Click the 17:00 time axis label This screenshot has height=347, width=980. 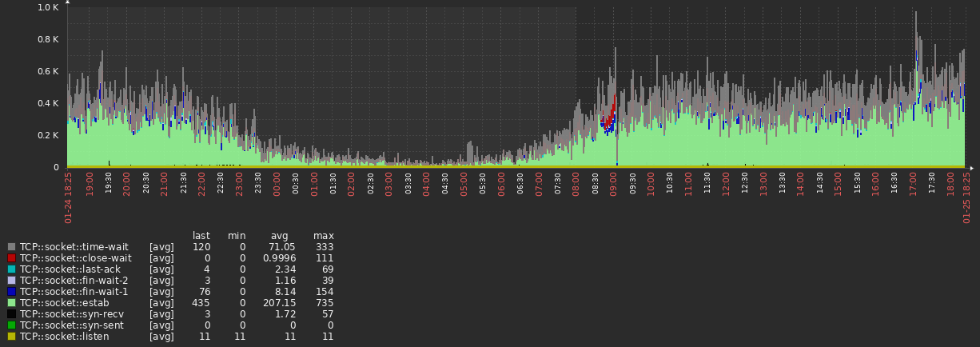(x=913, y=183)
